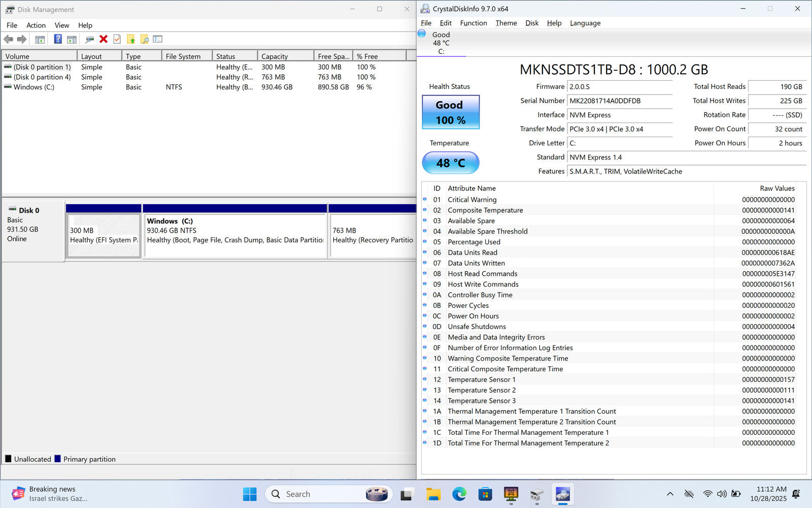Click the Good 100 % health status button
Viewport: 812px width, 508px height.
450,112
